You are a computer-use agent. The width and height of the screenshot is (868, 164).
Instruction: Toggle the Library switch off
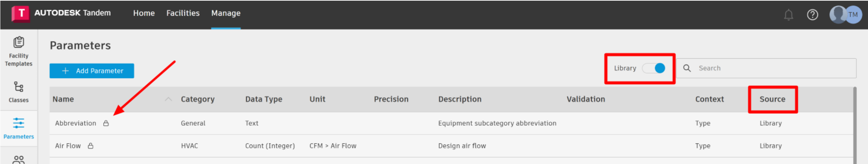point(654,68)
